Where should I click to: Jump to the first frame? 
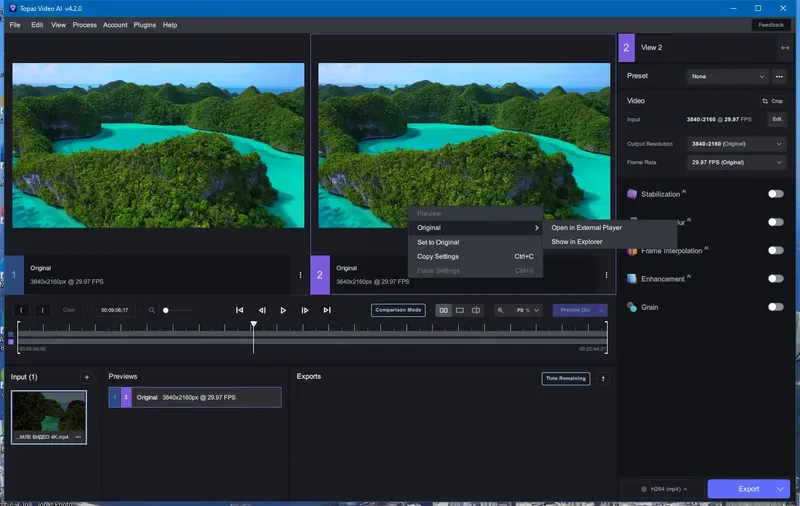pyautogui.click(x=240, y=310)
